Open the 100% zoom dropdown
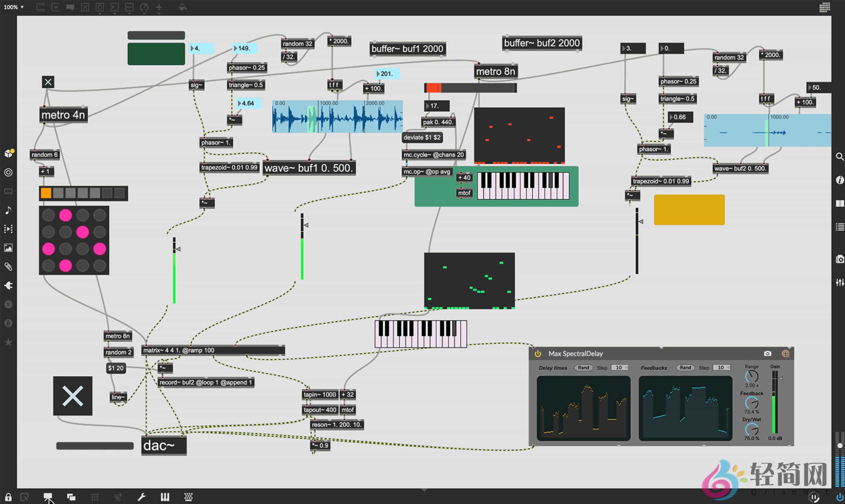 pos(14,7)
